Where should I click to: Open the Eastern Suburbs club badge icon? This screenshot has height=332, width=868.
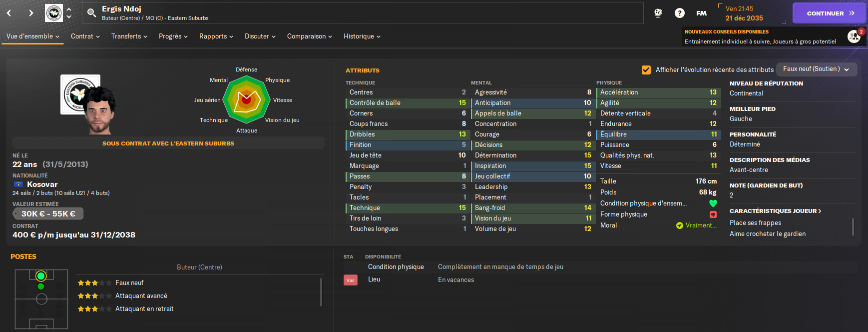(54, 13)
